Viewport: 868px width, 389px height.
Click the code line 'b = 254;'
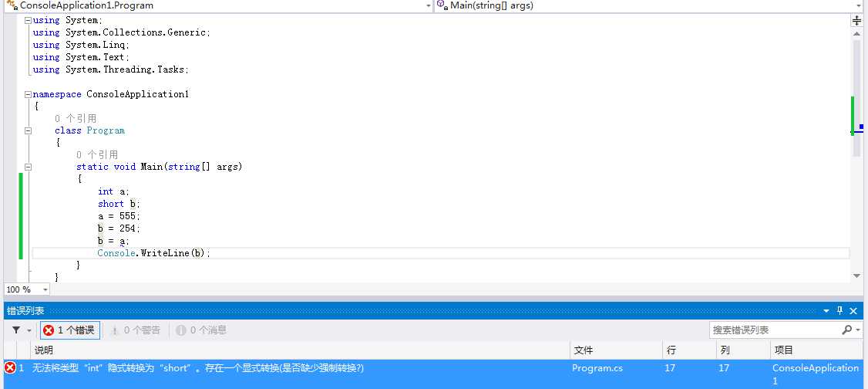(119, 228)
